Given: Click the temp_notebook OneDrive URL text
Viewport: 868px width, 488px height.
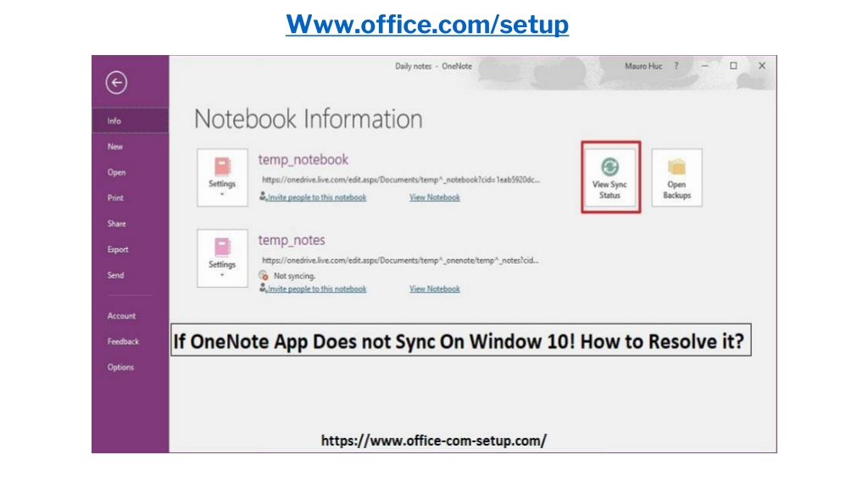Looking at the screenshot, I should (x=400, y=180).
